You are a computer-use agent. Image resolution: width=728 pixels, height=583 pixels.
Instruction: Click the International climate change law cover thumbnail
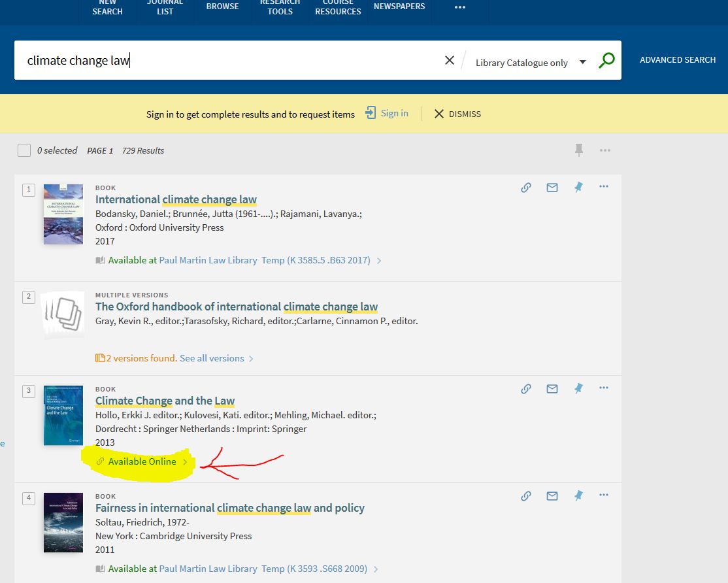pyautogui.click(x=63, y=214)
